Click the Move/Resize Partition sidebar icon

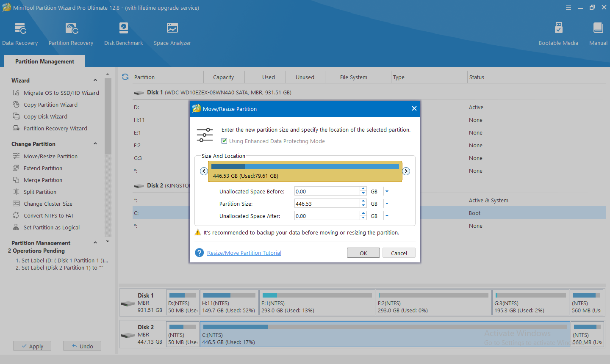(16, 156)
